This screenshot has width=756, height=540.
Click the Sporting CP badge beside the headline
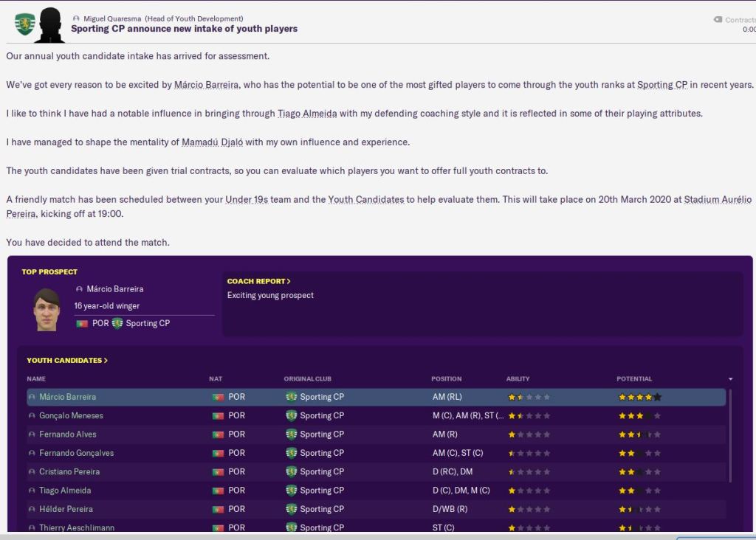[x=25, y=24]
